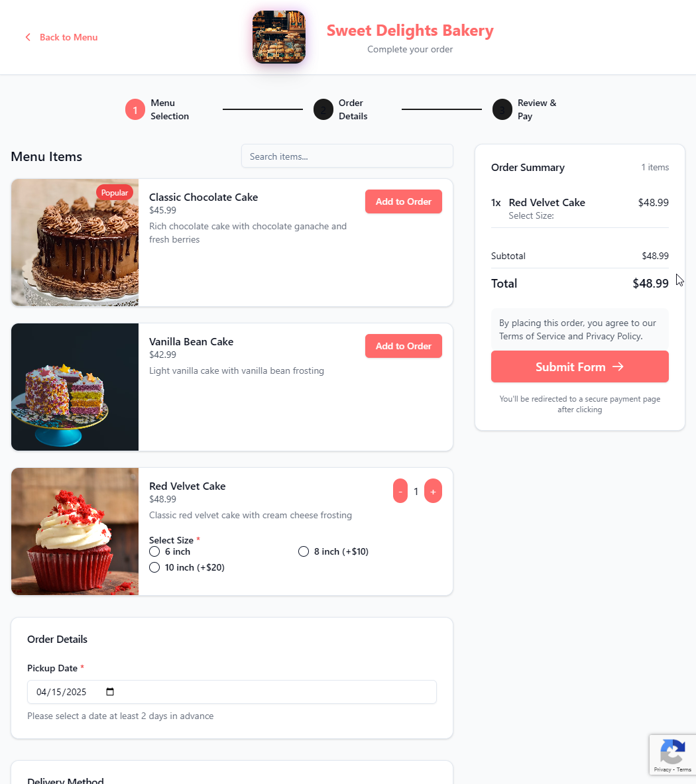
Task: Increase Red Velvet Cake quantity with plus
Action: pyautogui.click(x=433, y=491)
